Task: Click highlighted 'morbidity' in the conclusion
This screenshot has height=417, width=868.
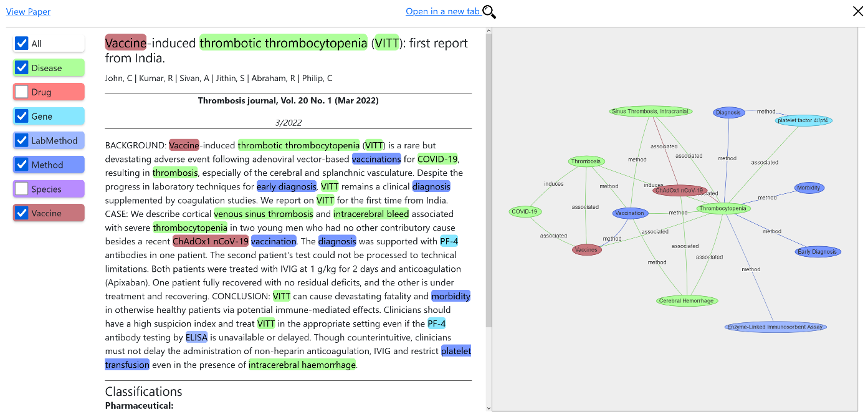Action: (x=451, y=296)
